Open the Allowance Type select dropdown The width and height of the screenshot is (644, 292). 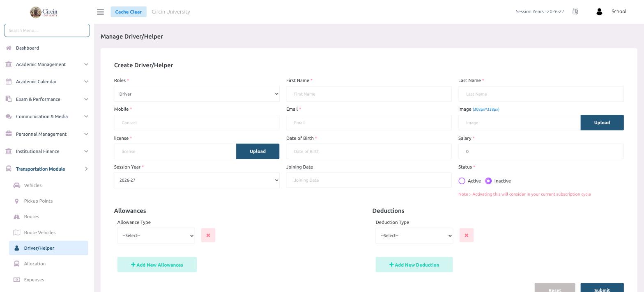[x=156, y=236]
